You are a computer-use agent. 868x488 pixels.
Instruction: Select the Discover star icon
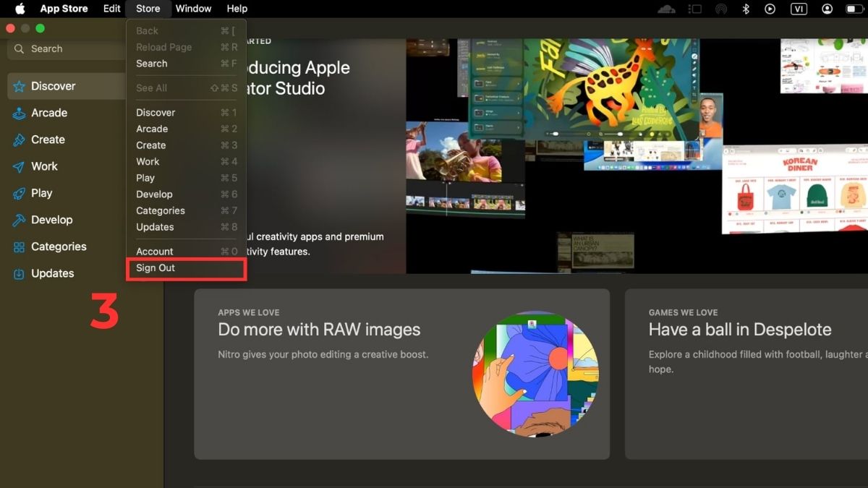19,86
